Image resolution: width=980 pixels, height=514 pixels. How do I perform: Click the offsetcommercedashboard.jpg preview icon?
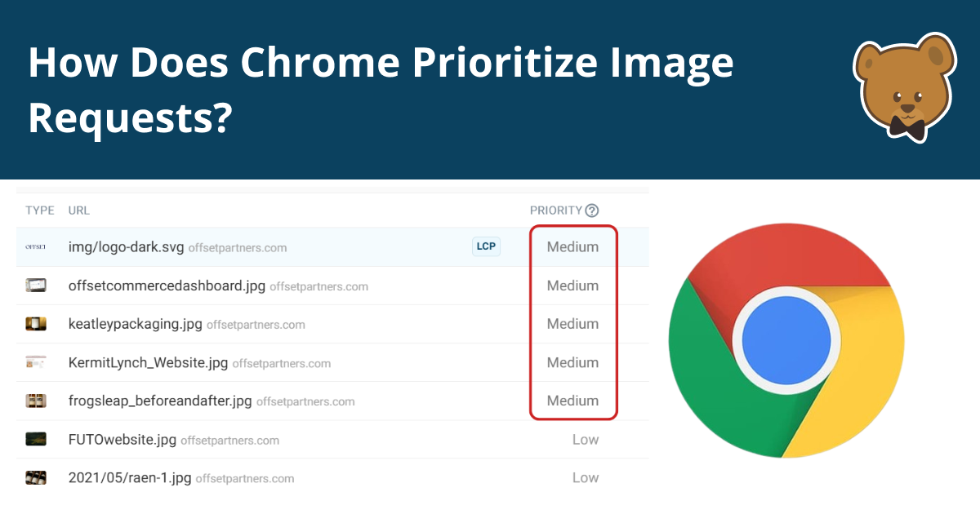click(36, 285)
